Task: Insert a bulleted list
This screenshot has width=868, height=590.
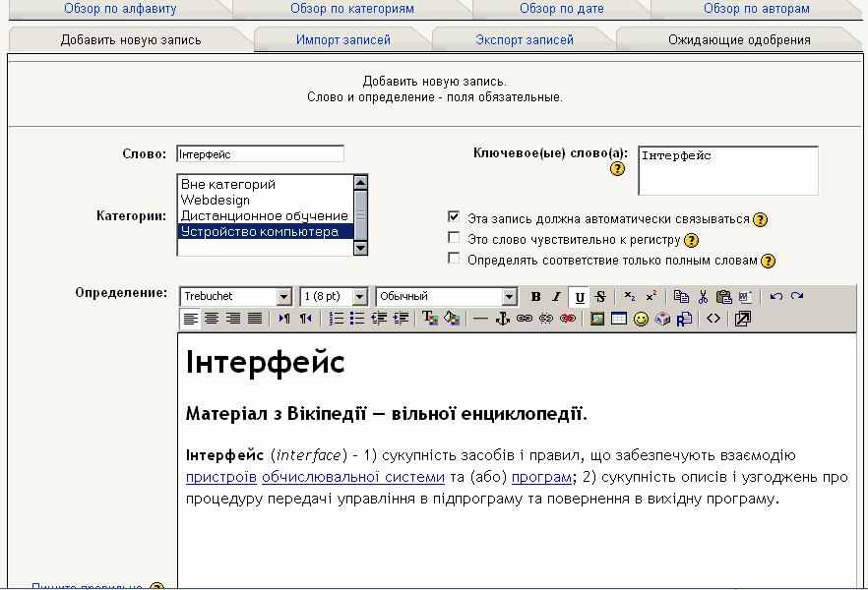Action: [357, 319]
